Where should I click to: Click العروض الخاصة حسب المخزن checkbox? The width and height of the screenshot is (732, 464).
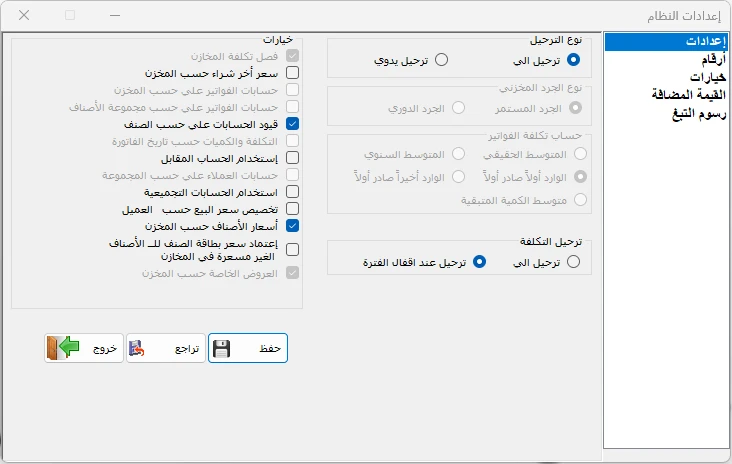(292, 273)
